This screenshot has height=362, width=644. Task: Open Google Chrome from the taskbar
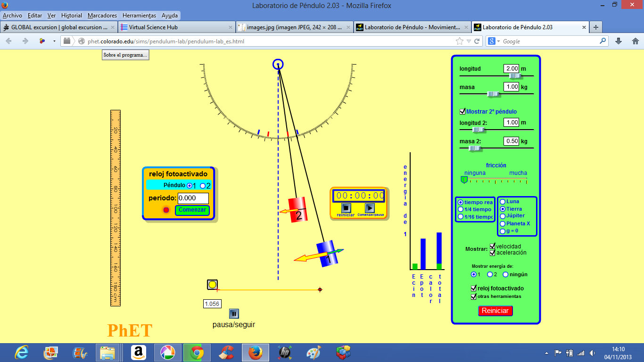tap(197, 352)
